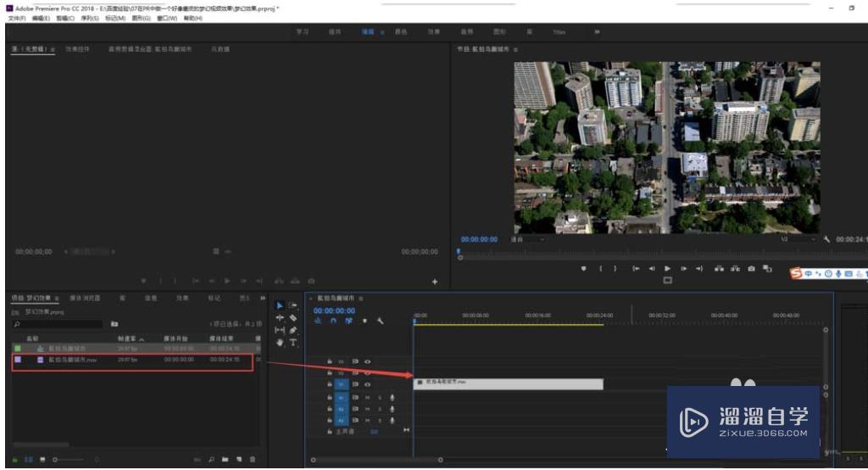This screenshot has width=868, height=470.
Task: Open button editor plus in Source monitor
Action: [435, 282]
